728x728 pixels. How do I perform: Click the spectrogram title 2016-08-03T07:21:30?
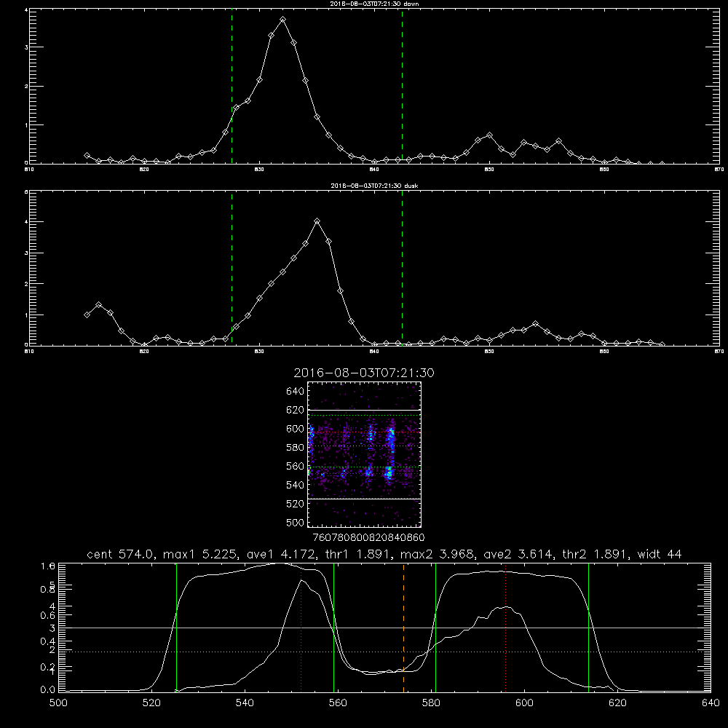pyautogui.click(x=364, y=373)
